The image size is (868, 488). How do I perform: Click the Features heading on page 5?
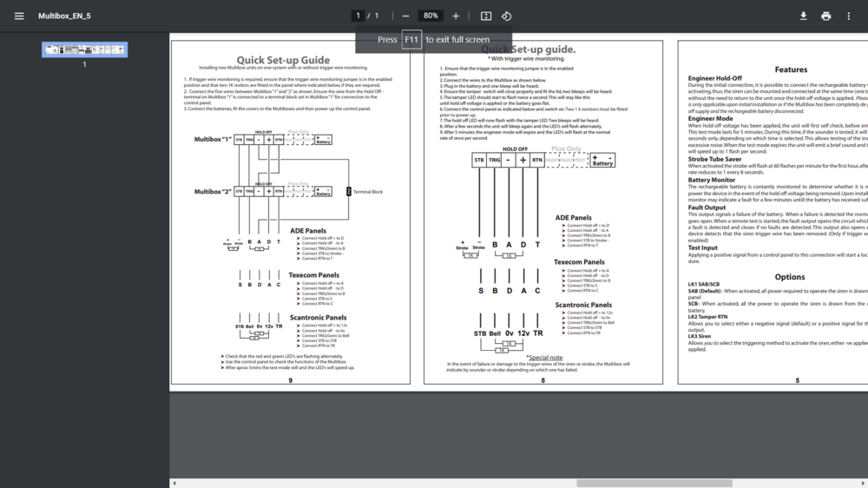tap(791, 69)
